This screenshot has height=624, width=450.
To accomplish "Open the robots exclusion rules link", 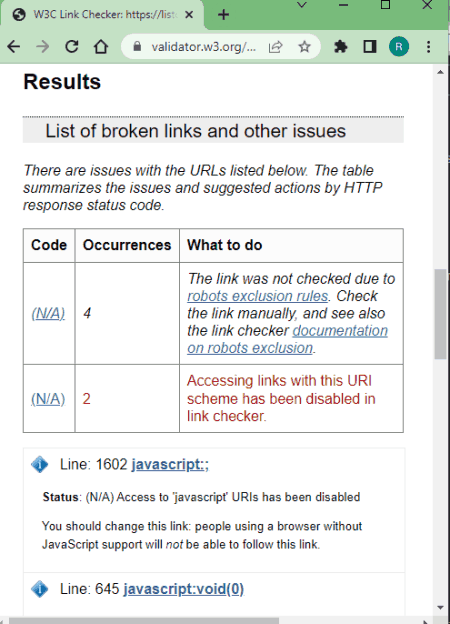I will (x=258, y=296).
